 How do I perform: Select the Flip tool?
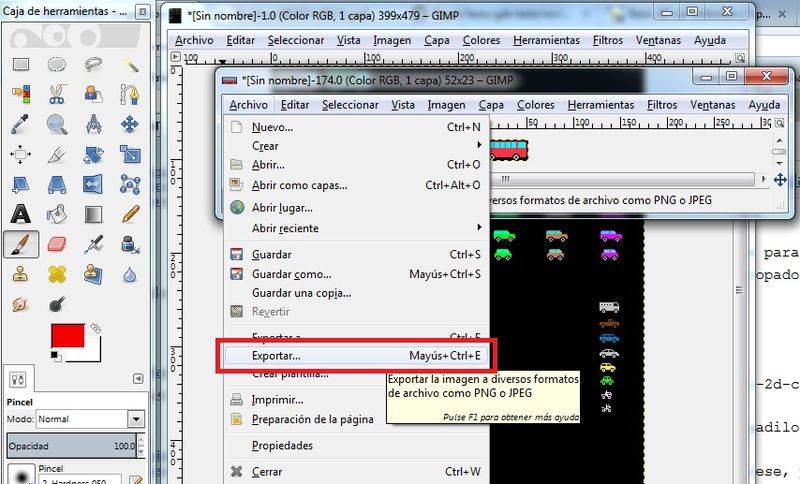(93, 184)
